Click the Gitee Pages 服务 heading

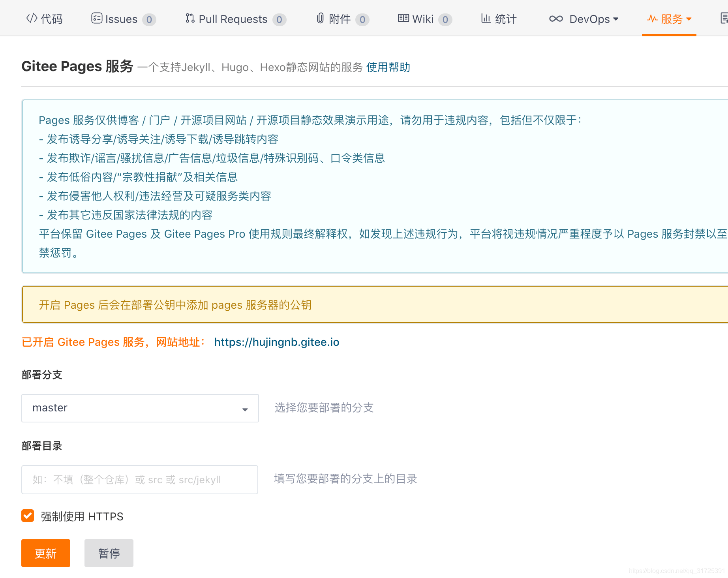pyautogui.click(x=77, y=66)
